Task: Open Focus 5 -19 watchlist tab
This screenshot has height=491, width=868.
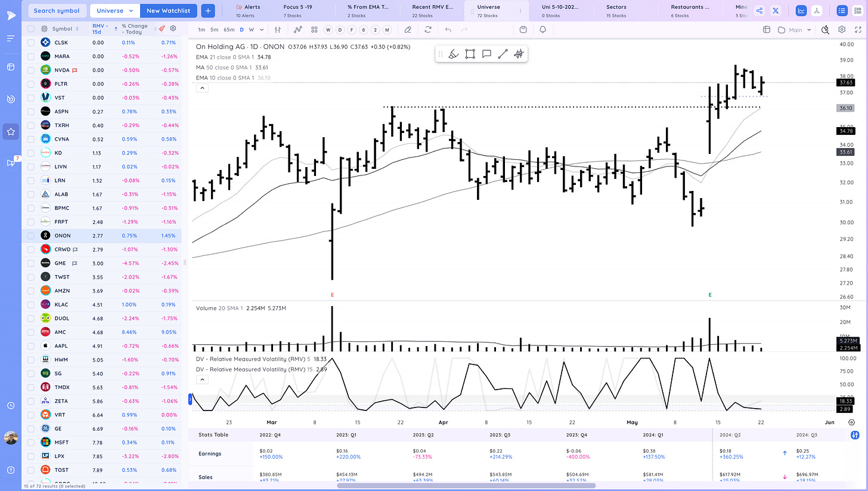Action: [296, 10]
